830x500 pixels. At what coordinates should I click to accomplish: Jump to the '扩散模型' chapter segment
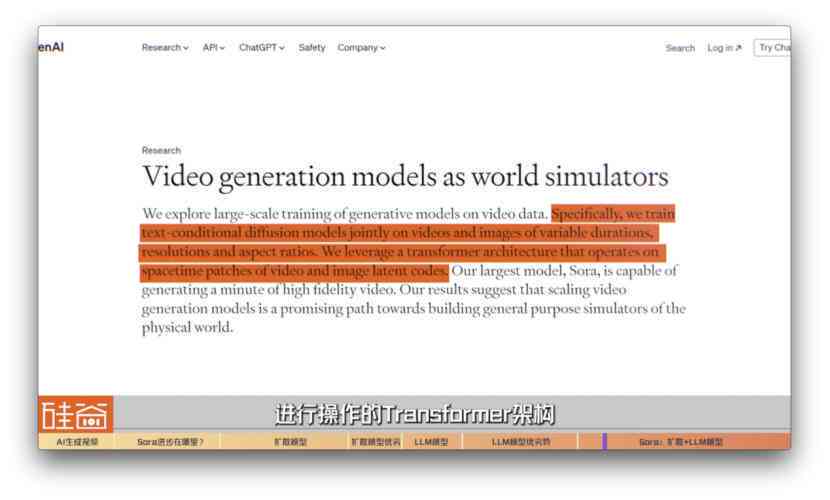(286, 441)
